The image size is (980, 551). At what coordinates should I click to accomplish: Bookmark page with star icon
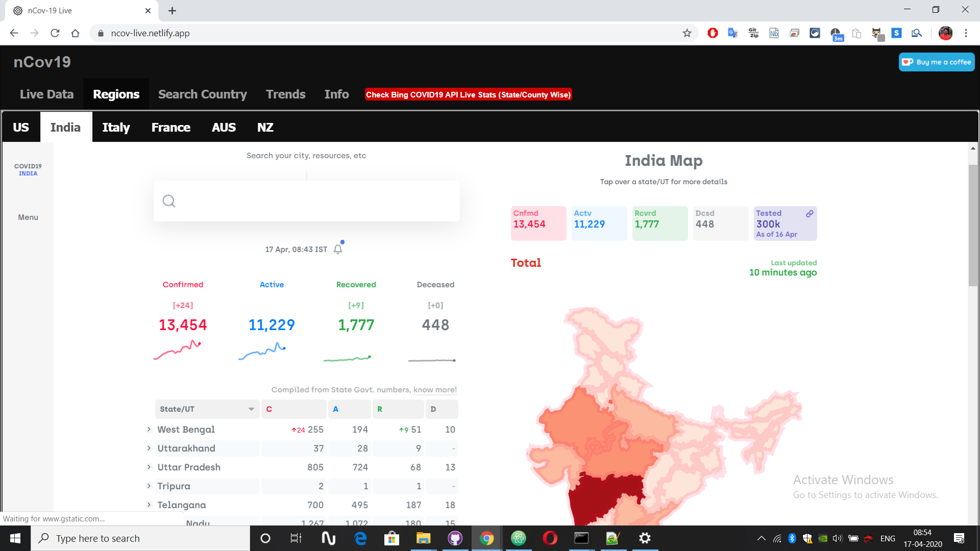point(687,33)
